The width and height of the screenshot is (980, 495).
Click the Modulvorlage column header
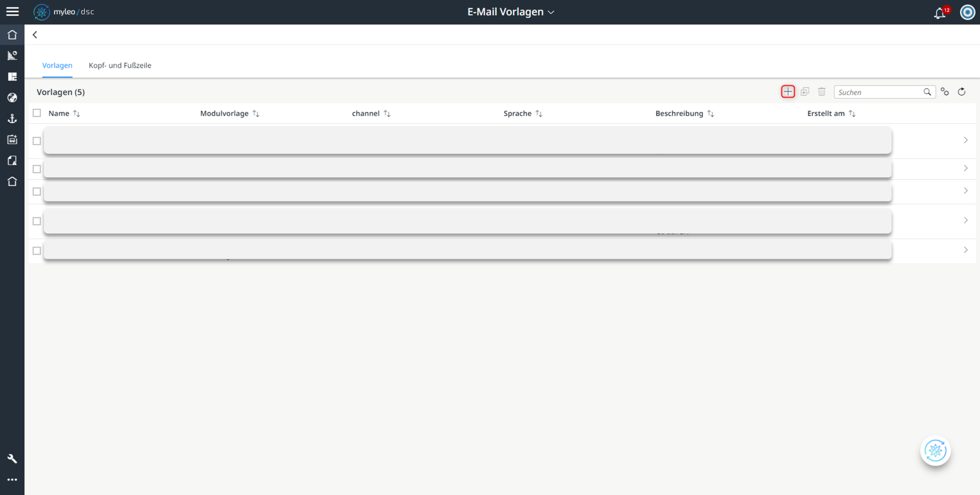click(x=224, y=113)
